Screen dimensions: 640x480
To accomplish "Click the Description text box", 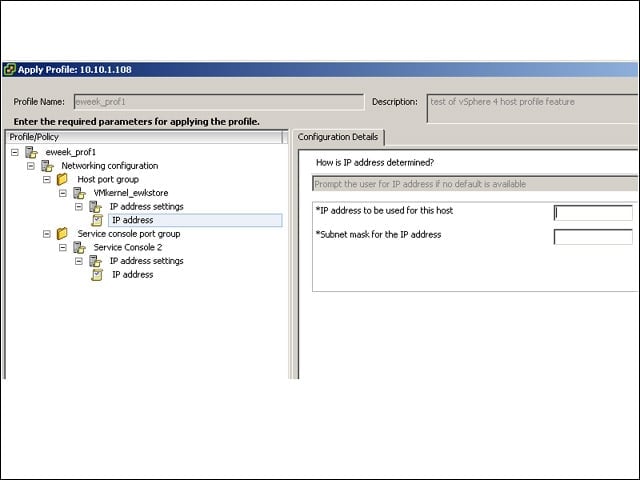I will click(x=532, y=109).
